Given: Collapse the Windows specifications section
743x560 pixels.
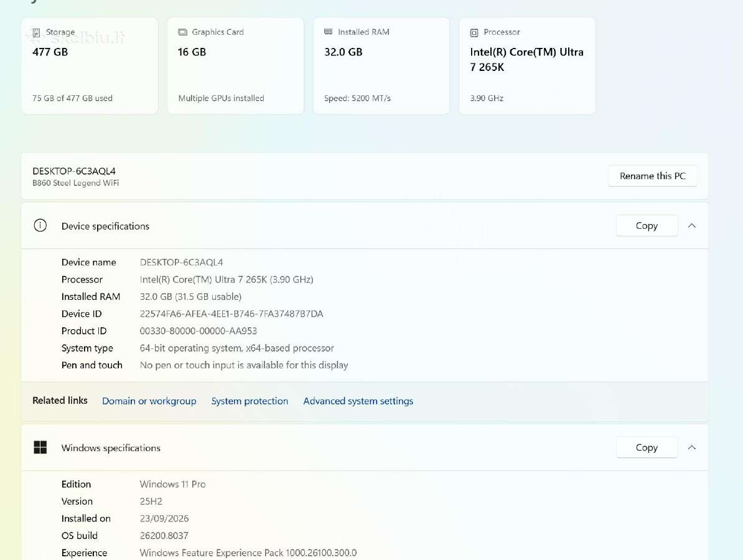Looking at the screenshot, I should point(692,447).
